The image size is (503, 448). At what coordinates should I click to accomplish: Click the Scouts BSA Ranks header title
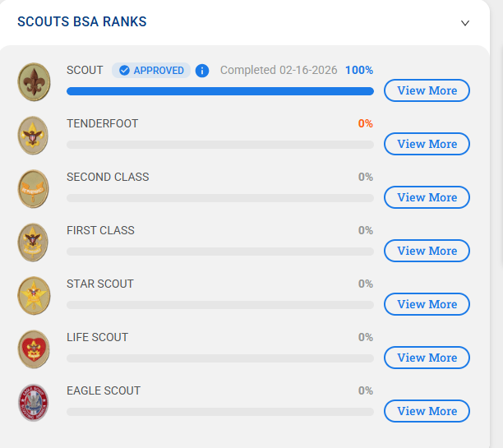coord(82,22)
